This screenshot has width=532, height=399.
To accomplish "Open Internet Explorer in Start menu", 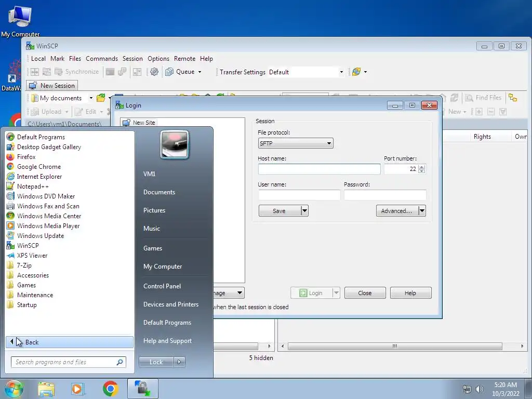I will [x=39, y=177].
